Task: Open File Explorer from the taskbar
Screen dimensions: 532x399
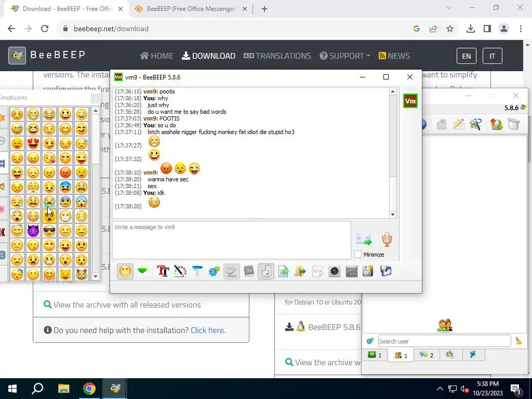Action: click(63, 389)
